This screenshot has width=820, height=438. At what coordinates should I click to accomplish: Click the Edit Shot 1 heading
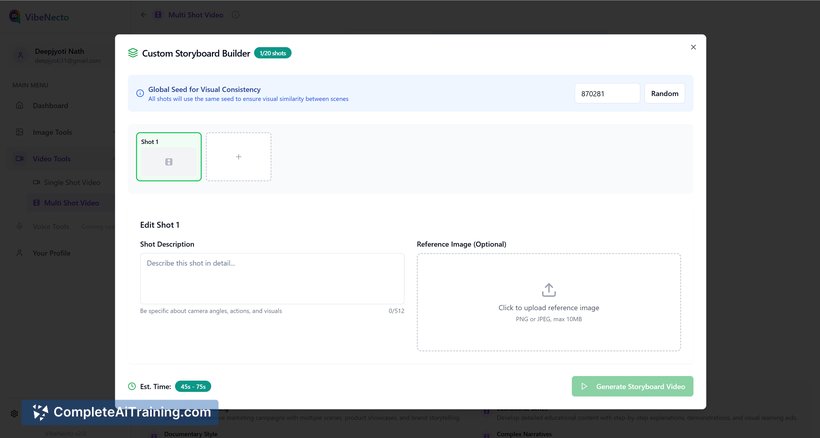point(160,225)
